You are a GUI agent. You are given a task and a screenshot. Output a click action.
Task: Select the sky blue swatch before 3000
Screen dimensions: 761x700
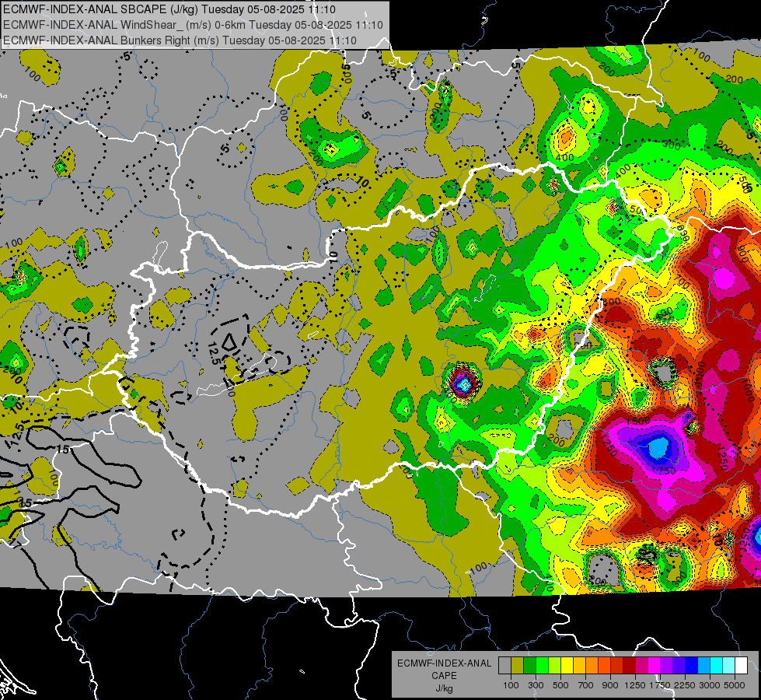coord(703,666)
